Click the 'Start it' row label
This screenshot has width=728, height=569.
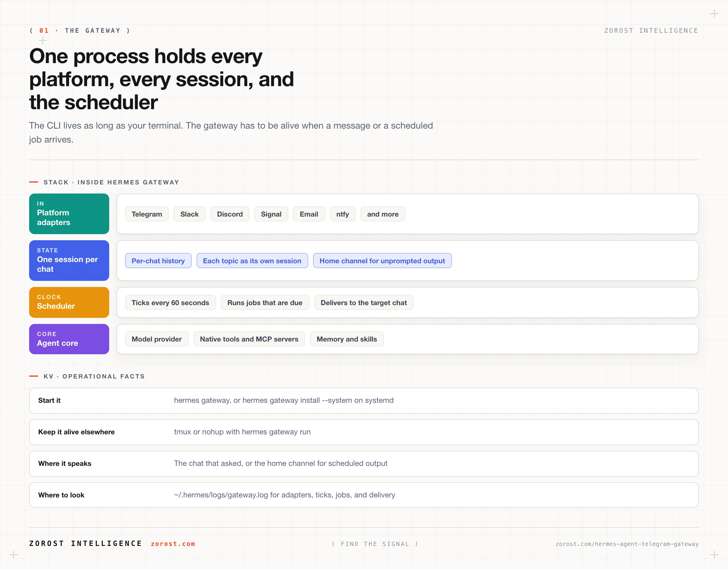(x=49, y=400)
